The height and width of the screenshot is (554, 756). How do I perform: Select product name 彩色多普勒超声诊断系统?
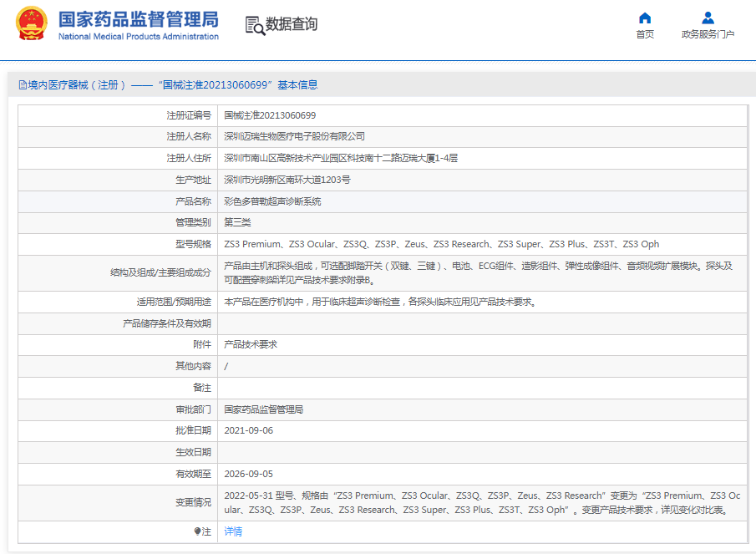(272, 201)
